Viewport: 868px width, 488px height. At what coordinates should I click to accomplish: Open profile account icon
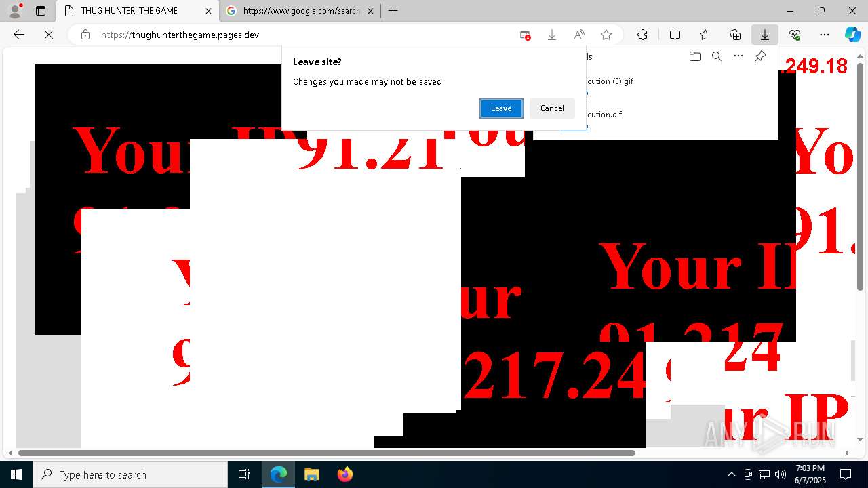pyautogui.click(x=15, y=11)
